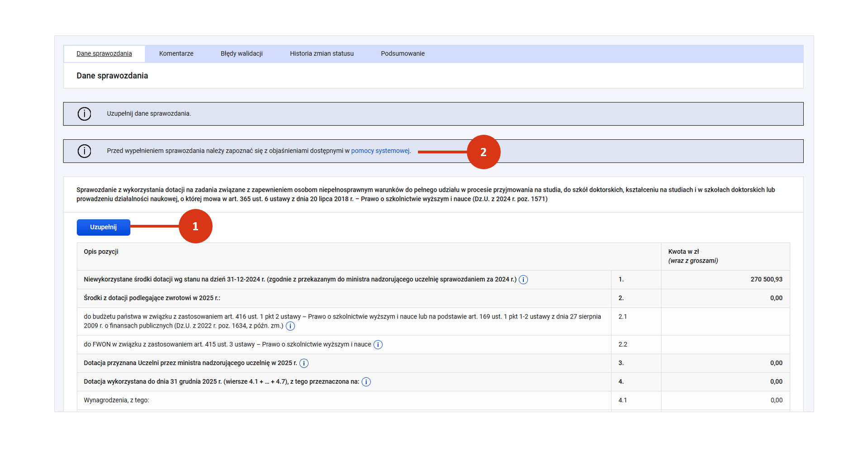This screenshot has width=868, height=456.
Task: Open info tooltip for row 1 'Niewykorzystane środki dotacji'
Action: coord(523,280)
